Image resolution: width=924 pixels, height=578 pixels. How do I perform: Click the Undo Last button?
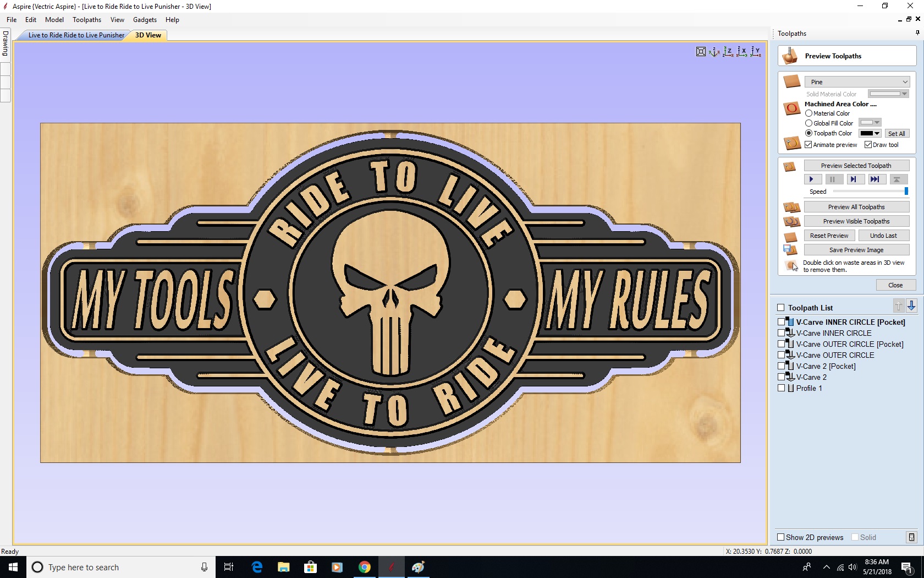883,236
